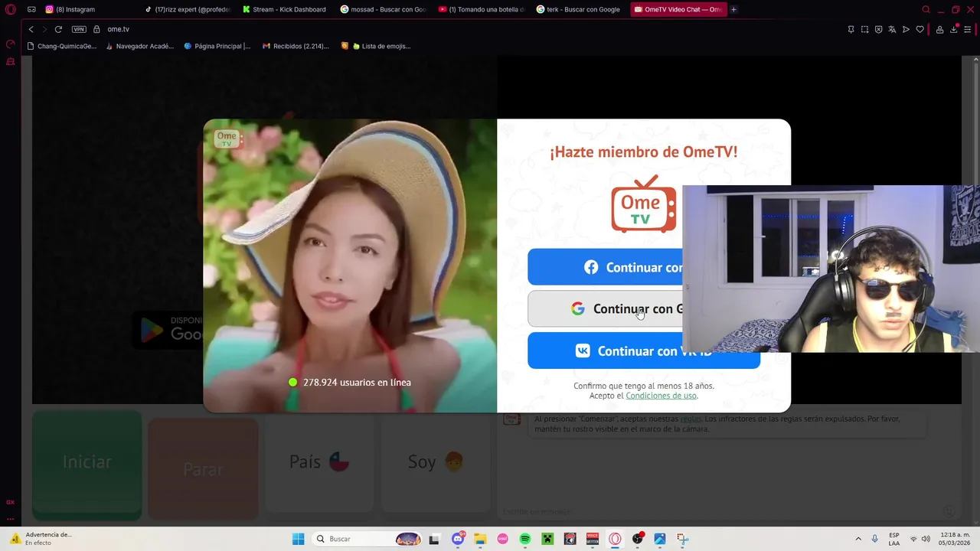Toggle the VPN badge in address bar
The height and width of the screenshot is (551, 980).
point(79,29)
